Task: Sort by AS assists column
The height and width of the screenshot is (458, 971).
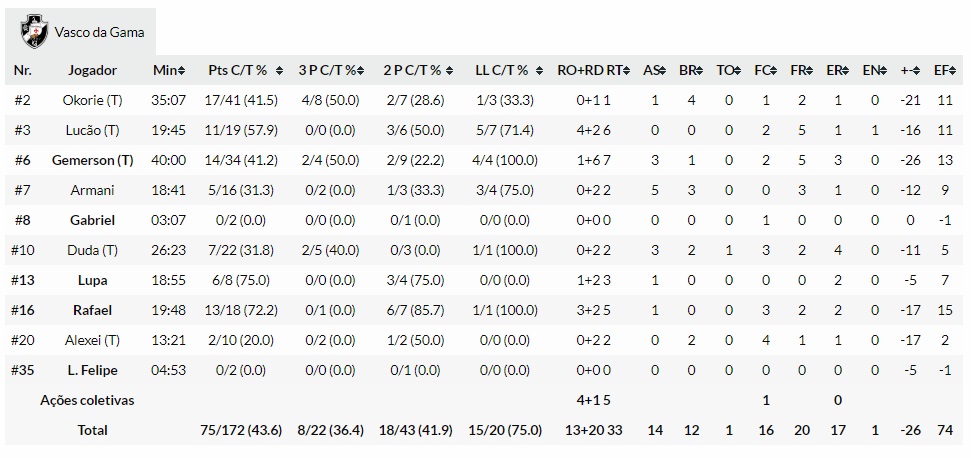Action: tap(654, 70)
